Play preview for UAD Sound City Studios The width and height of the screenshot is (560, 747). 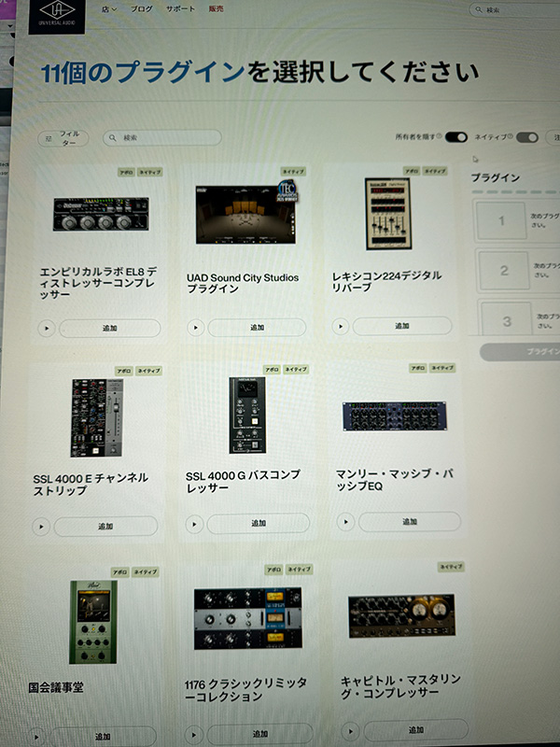pos(195,328)
